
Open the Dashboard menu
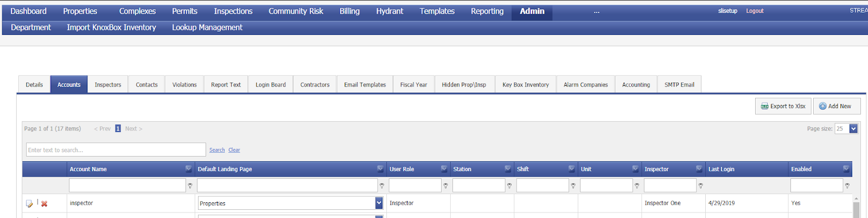(28, 11)
